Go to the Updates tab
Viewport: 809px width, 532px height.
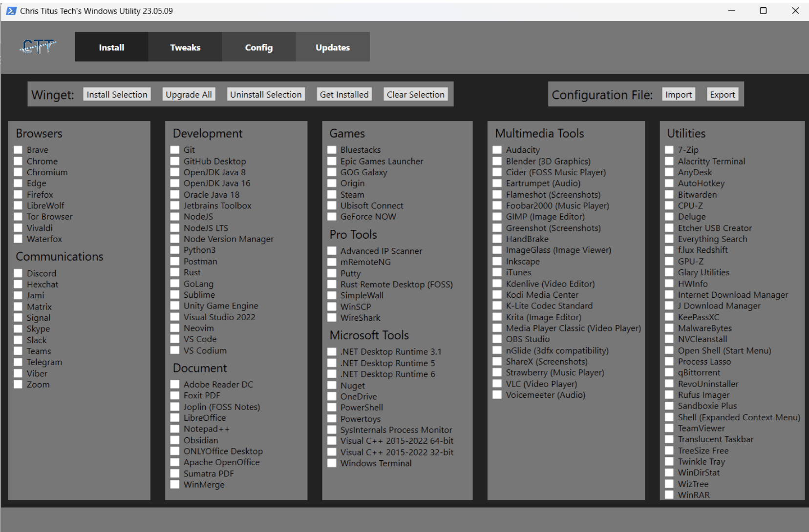333,47
